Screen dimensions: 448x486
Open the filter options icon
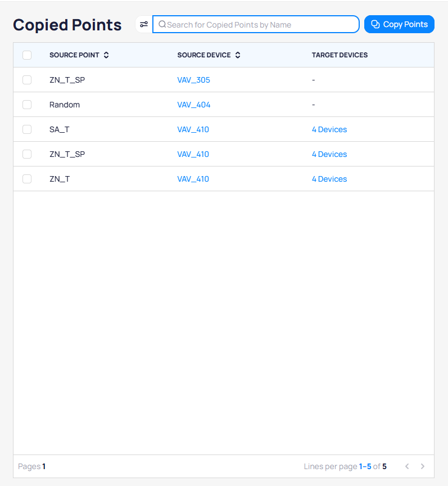(144, 24)
